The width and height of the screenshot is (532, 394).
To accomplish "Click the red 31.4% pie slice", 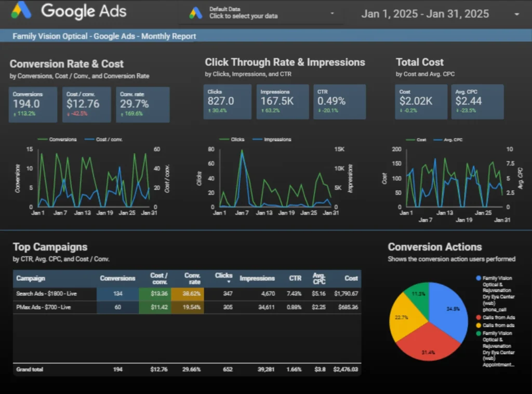I will pos(428,344).
